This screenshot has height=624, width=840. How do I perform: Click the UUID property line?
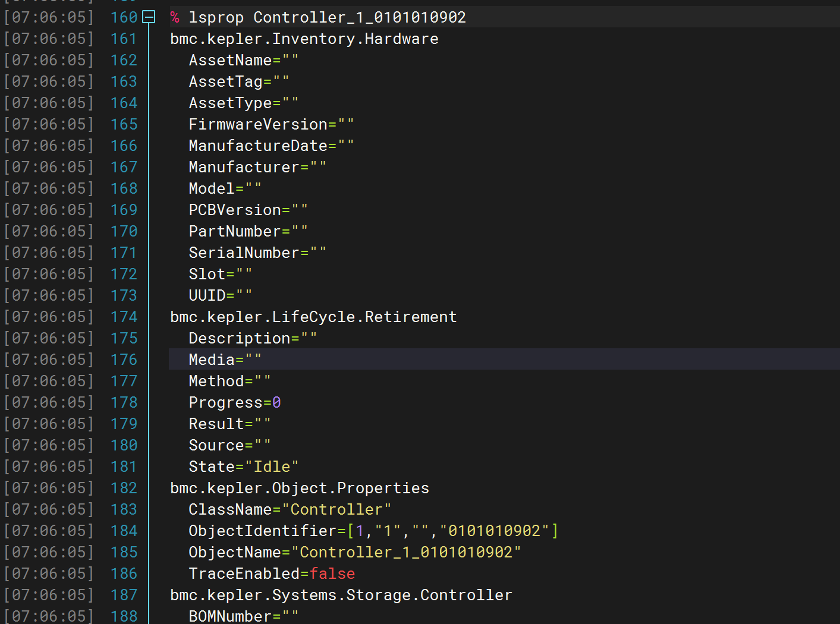(x=220, y=295)
